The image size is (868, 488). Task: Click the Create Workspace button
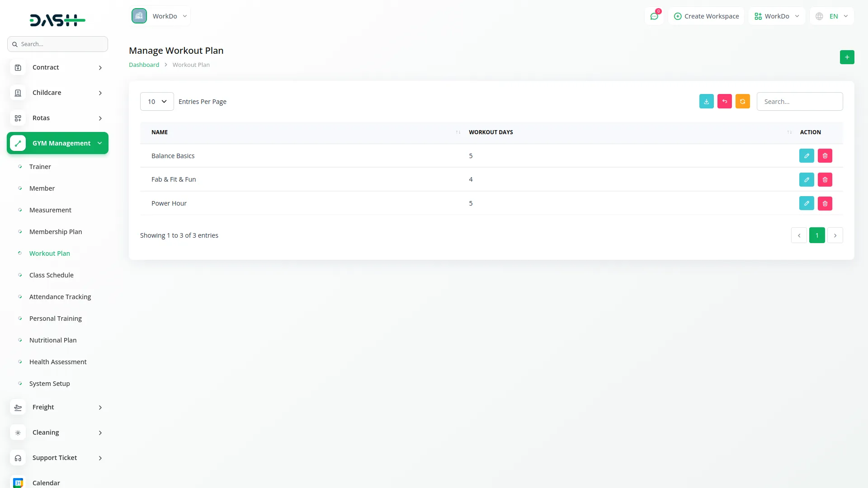(x=706, y=16)
